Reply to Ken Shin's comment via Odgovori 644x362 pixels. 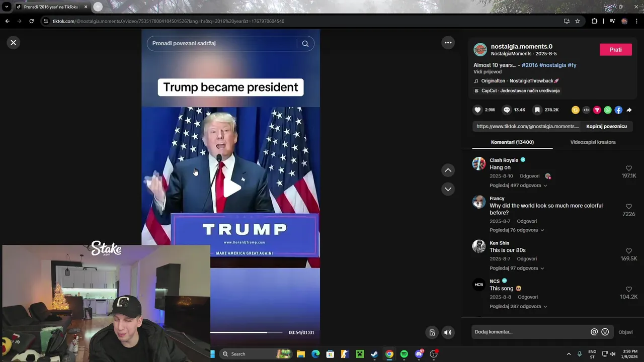click(x=527, y=259)
